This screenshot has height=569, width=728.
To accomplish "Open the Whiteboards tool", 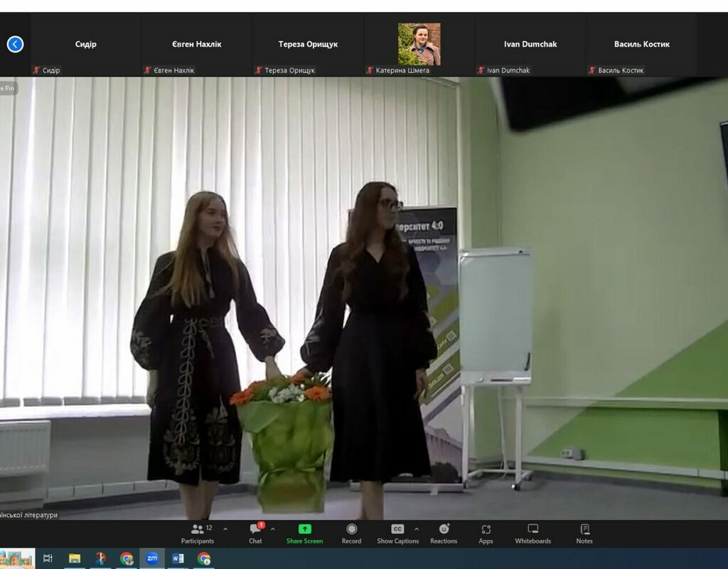I will tap(532, 533).
